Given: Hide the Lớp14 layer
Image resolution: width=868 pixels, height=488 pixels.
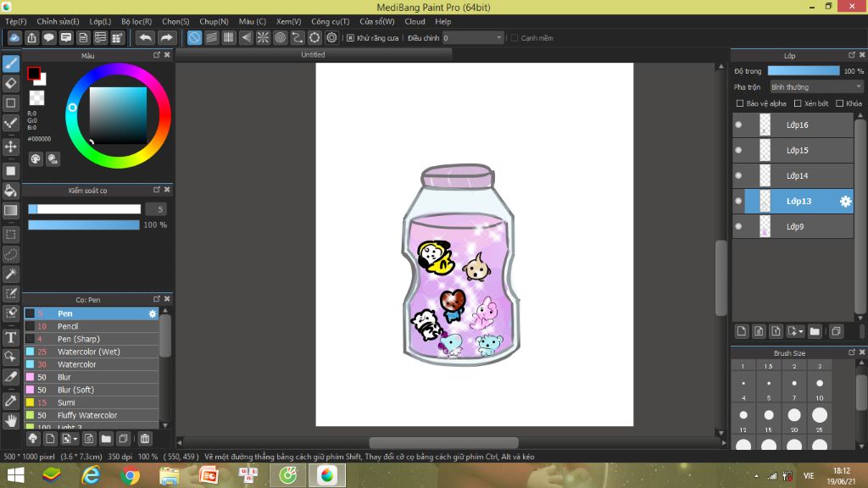Looking at the screenshot, I should 738,176.
